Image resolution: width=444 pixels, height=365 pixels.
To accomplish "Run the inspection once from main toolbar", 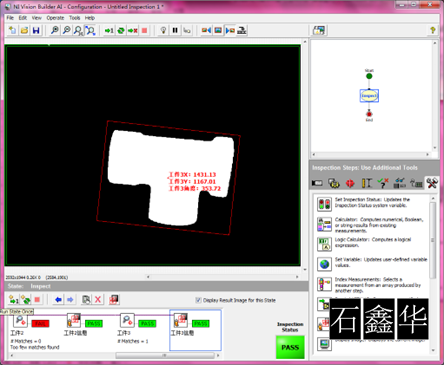I will (109, 30).
